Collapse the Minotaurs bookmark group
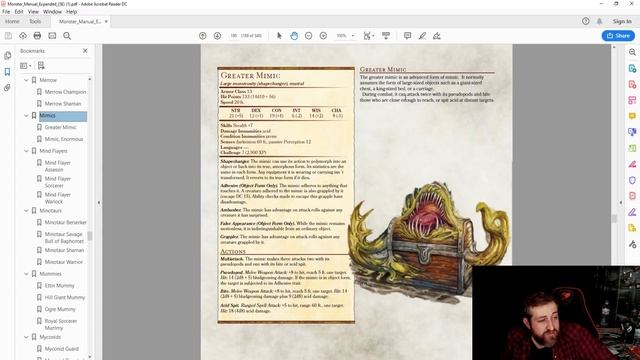The height and width of the screenshot is (360, 640). tap(26, 211)
